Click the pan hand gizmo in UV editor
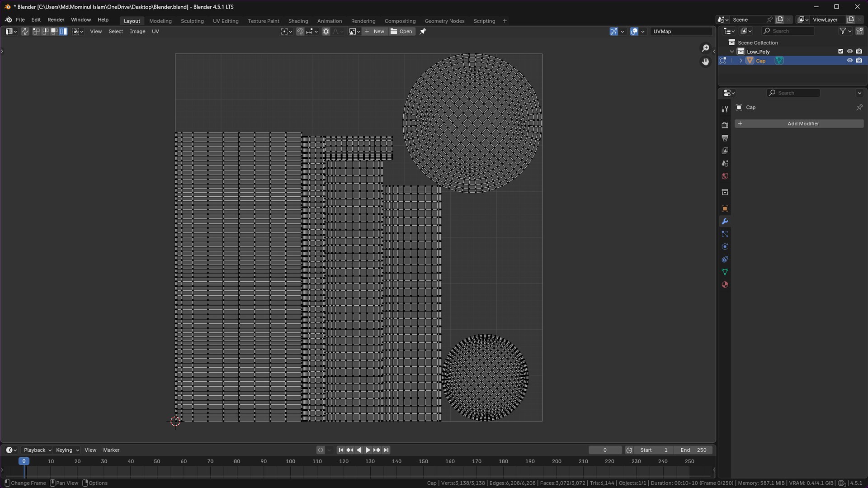 click(x=705, y=62)
